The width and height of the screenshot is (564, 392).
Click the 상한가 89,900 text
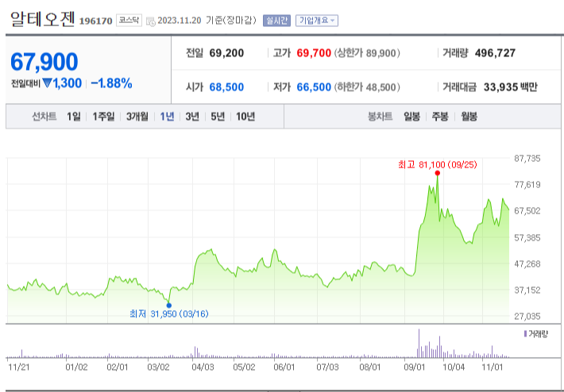tap(367, 53)
